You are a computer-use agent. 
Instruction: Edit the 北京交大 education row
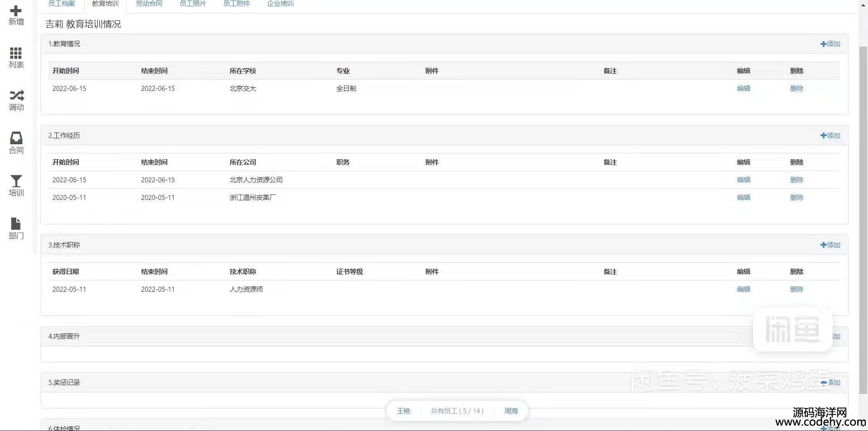(x=743, y=89)
